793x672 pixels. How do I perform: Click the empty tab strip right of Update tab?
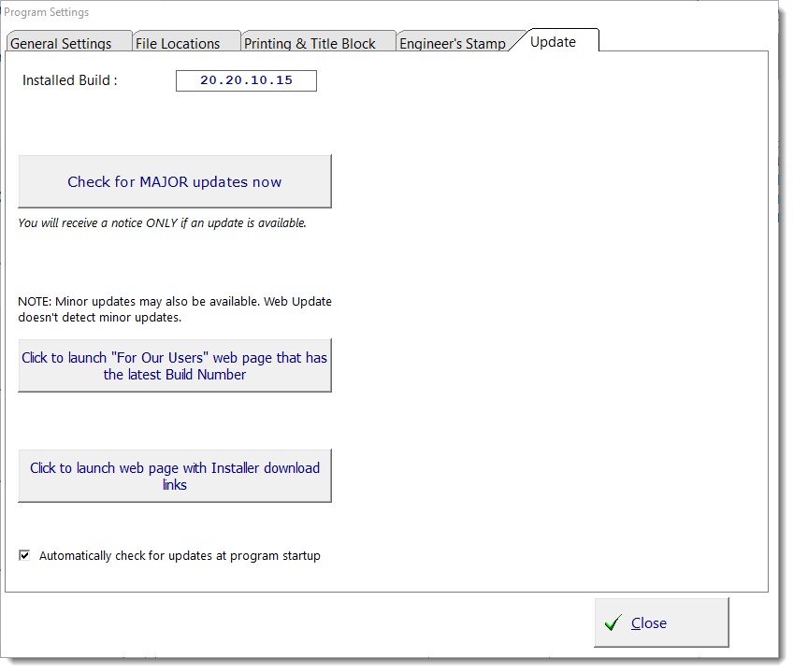(x=683, y=41)
